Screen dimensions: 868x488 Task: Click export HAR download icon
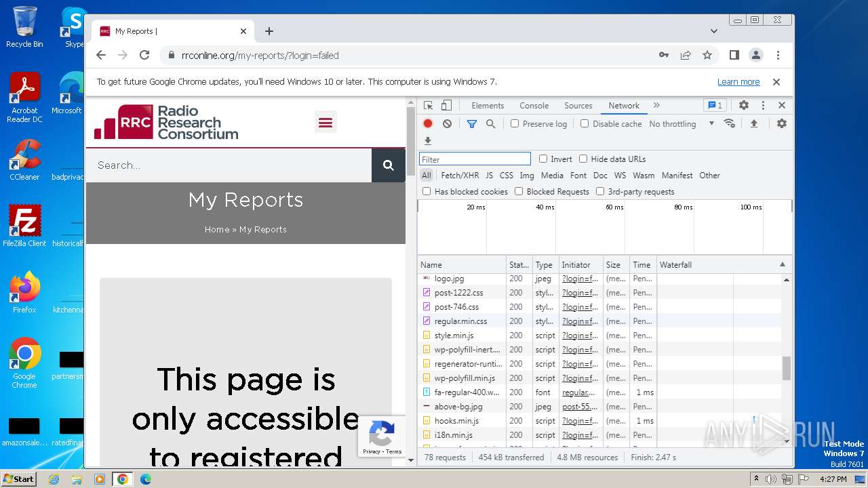tap(427, 141)
